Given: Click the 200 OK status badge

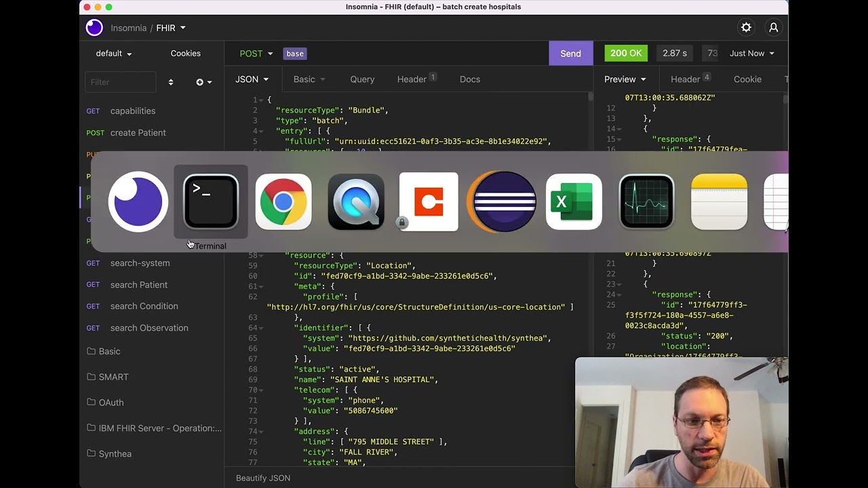Looking at the screenshot, I should click(626, 54).
